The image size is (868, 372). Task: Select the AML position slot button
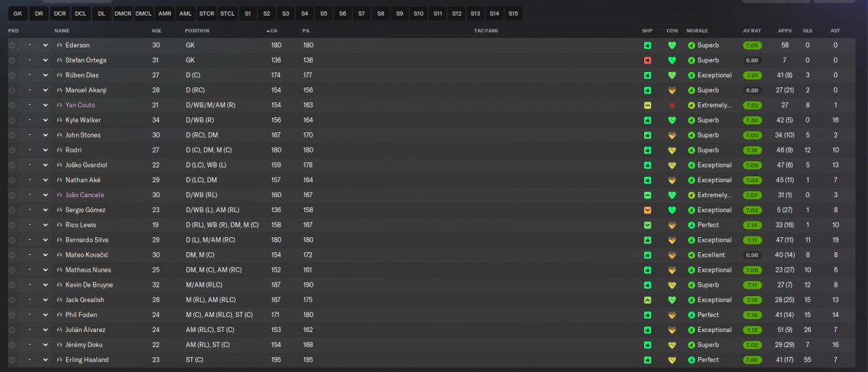[186, 14]
